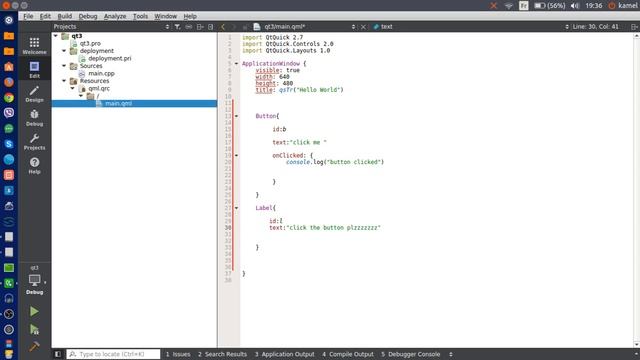Show the Search Results pane
The width and height of the screenshot is (640, 360).
click(x=222, y=354)
